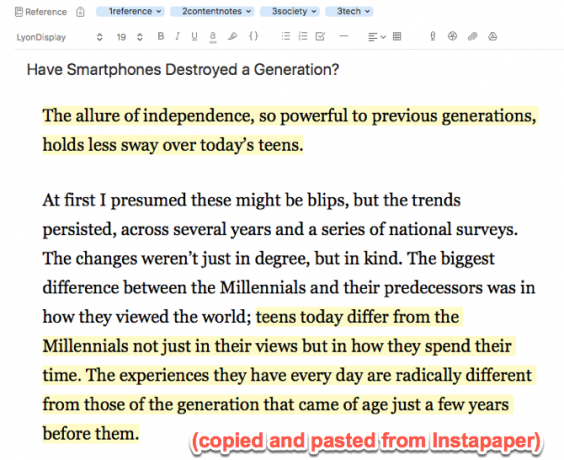Open the 1reference tag dropdown
The width and height of the screenshot is (564, 460).
[130, 12]
